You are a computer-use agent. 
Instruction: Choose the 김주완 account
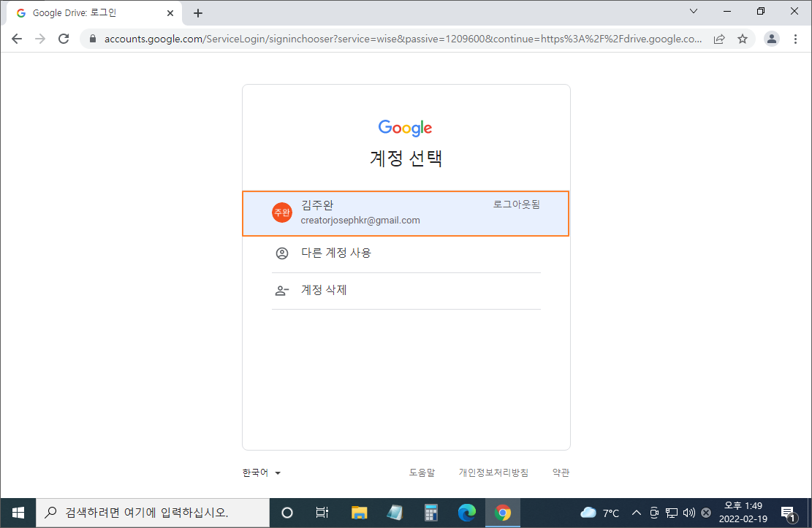406,213
